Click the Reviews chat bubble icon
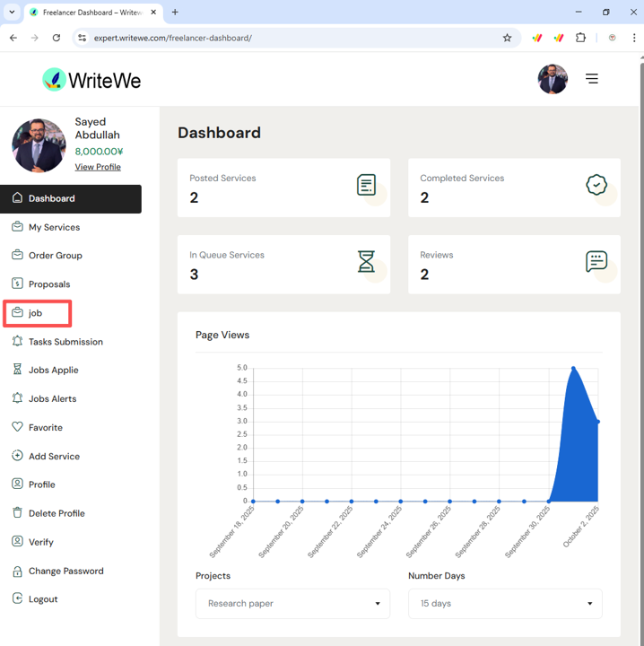Viewport: 644px width, 646px height. coord(596,261)
